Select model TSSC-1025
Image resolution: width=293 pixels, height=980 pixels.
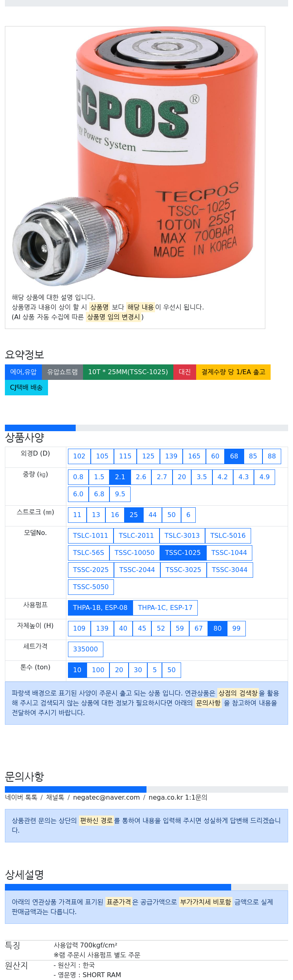183,553
